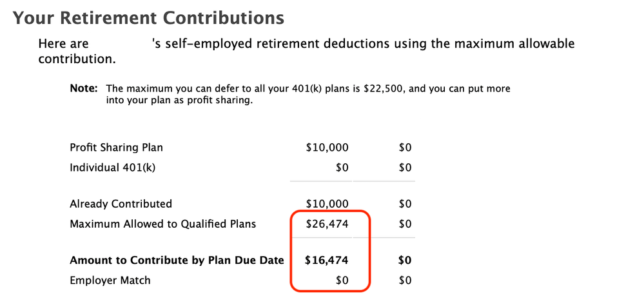The width and height of the screenshot is (644, 307).
Task: Select the "Employer Match" row label
Action: 110,281
